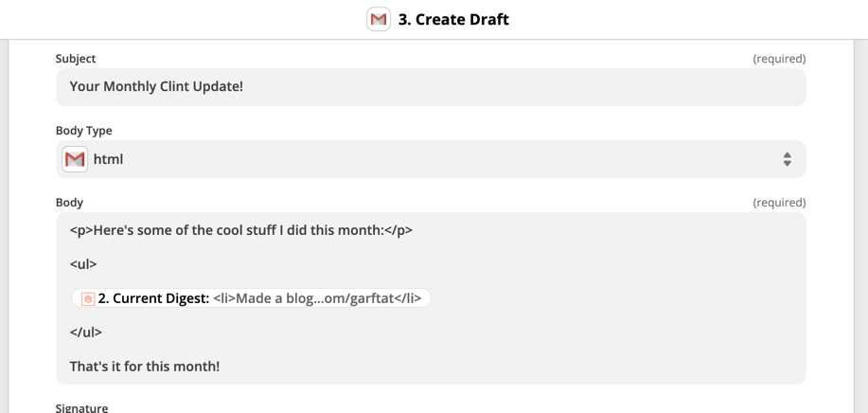868x413 pixels.
Task: Click in the Subject input field
Action: pyautogui.click(x=431, y=87)
